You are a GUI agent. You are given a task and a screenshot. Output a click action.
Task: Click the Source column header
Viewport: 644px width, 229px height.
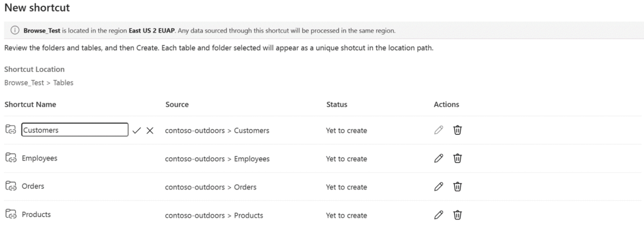click(x=177, y=104)
